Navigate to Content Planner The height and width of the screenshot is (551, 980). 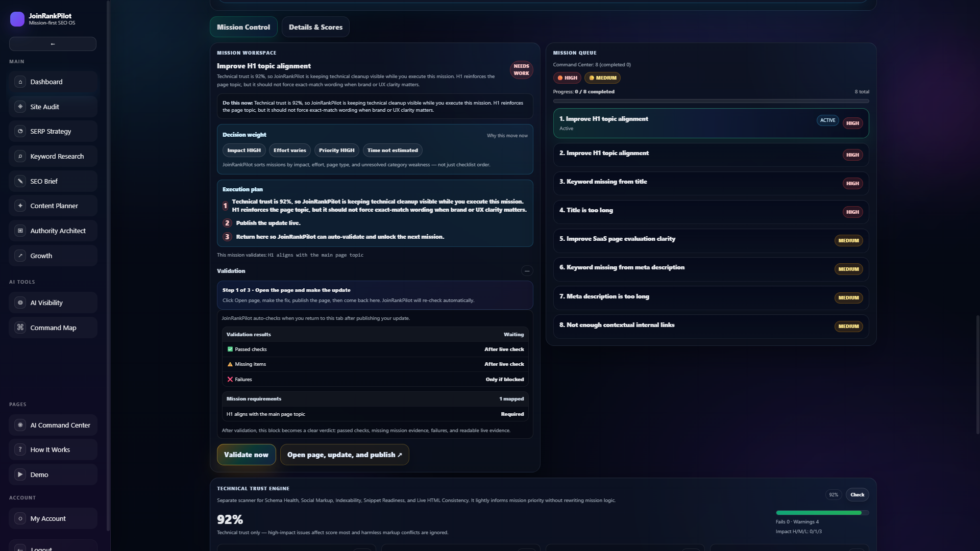(x=53, y=206)
